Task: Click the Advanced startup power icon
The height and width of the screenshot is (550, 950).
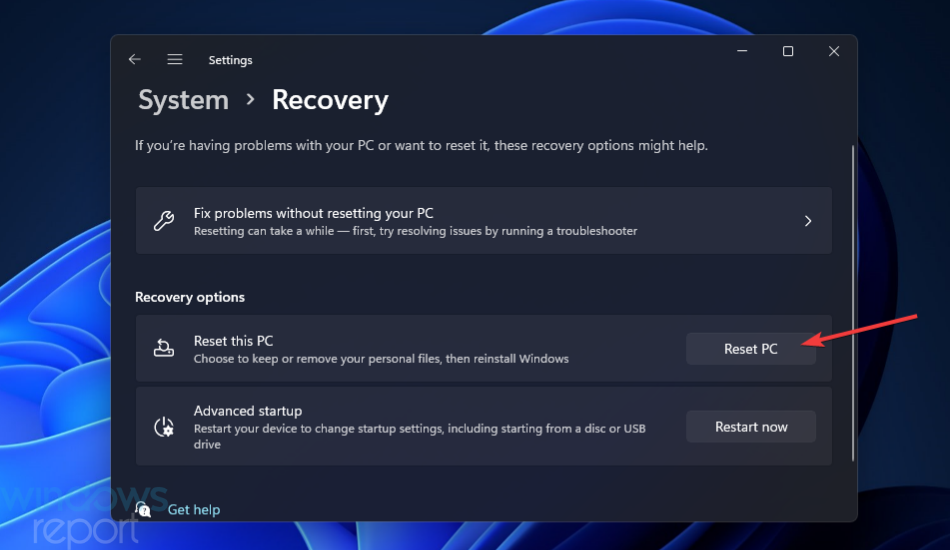Action: pos(164,426)
